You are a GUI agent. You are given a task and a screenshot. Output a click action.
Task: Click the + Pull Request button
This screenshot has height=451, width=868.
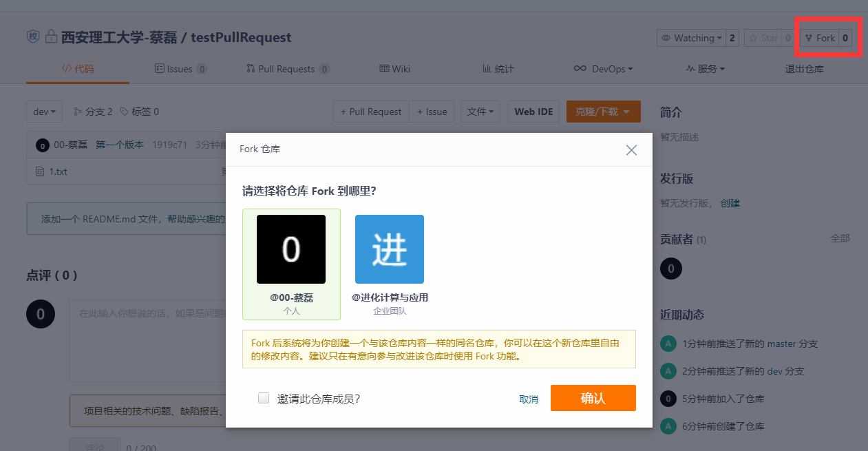[371, 112]
